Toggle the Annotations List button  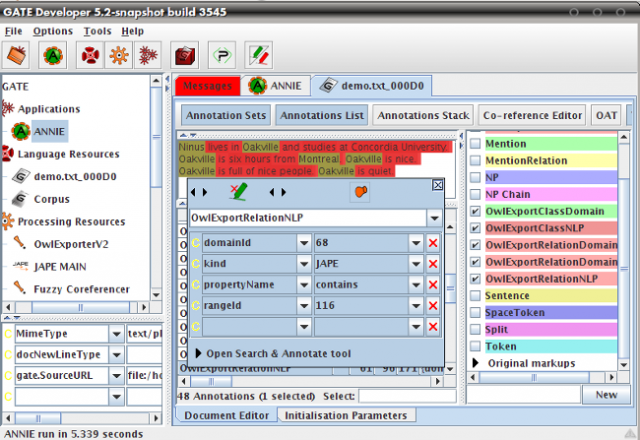tap(322, 116)
